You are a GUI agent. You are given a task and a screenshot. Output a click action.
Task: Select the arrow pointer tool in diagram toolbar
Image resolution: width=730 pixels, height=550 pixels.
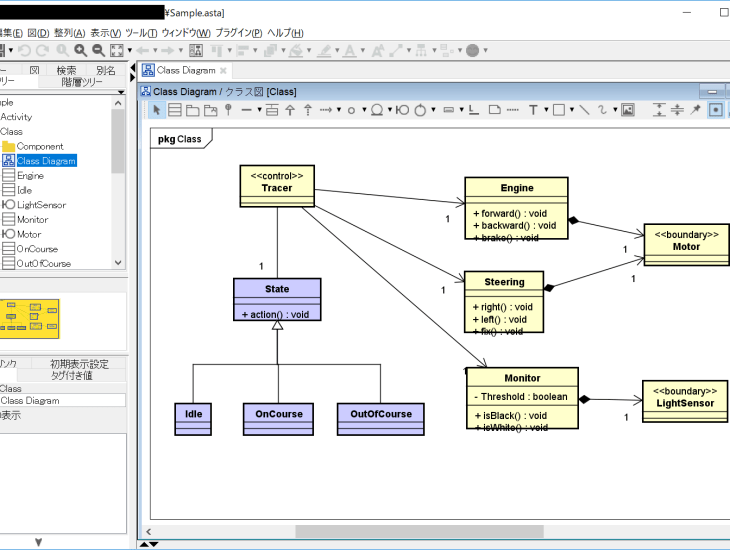coord(156,110)
